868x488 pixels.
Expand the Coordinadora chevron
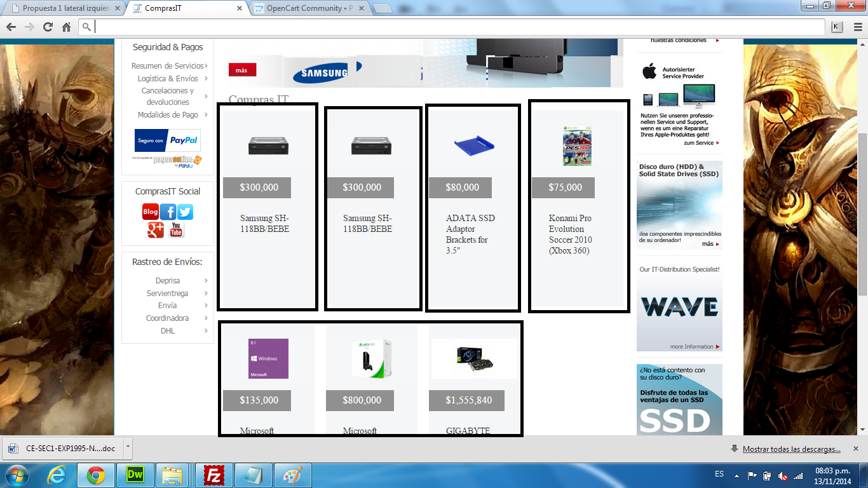206,318
